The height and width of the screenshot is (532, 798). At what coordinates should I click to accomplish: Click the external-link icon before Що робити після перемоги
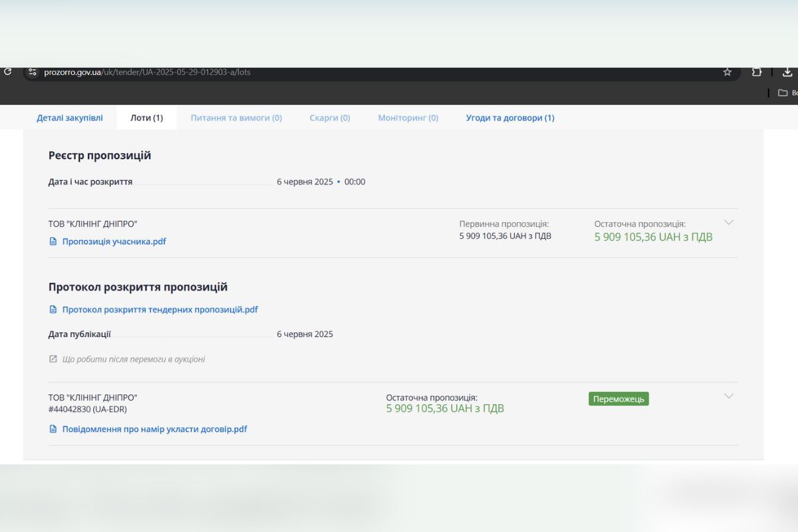[x=53, y=359]
